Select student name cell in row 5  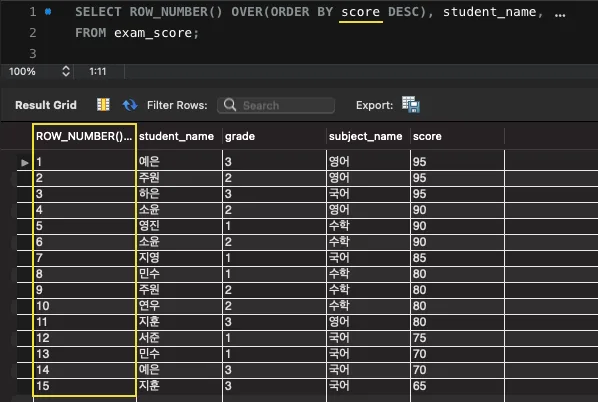(x=179, y=226)
